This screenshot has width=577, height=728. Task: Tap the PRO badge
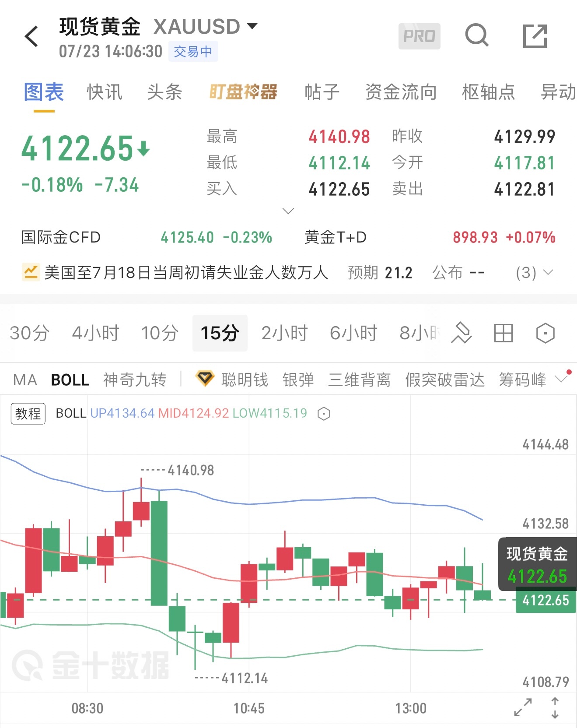pyautogui.click(x=419, y=36)
